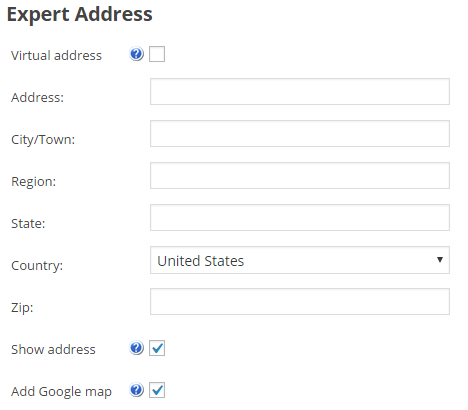
Task: Click the Zip: field label
Action: [22, 308]
